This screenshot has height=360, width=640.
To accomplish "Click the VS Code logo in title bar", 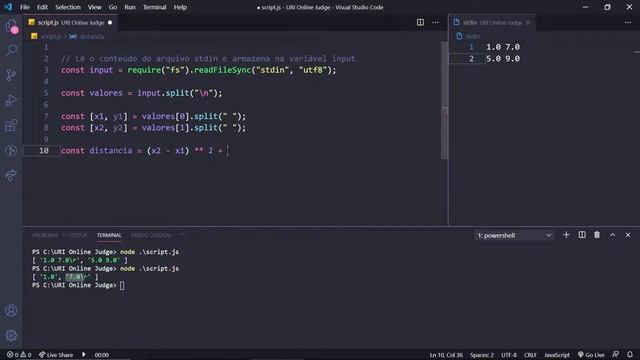I will [8, 7].
